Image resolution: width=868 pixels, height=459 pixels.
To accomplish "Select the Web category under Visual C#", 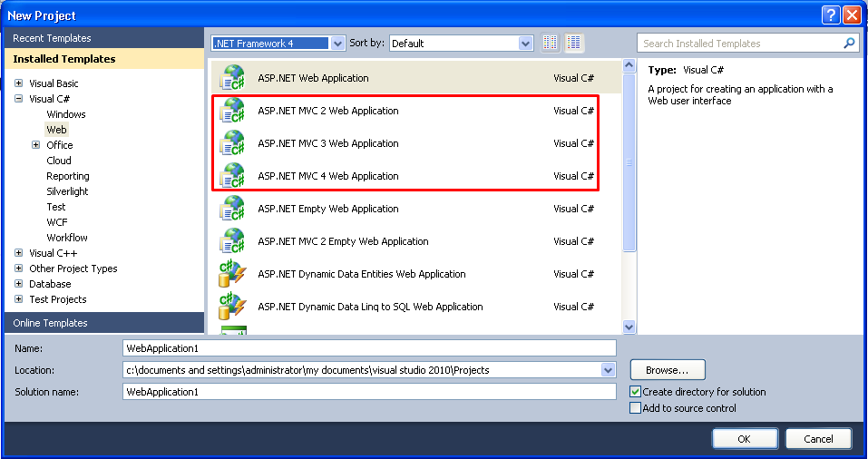I will point(56,130).
